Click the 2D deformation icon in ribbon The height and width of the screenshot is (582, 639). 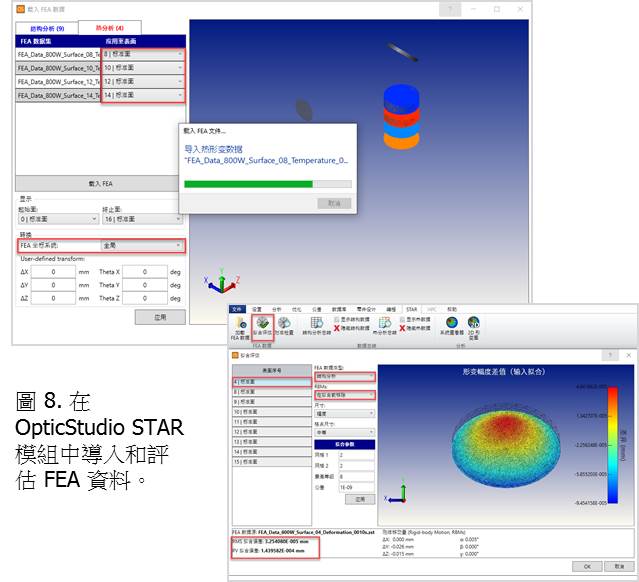[x=475, y=326]
